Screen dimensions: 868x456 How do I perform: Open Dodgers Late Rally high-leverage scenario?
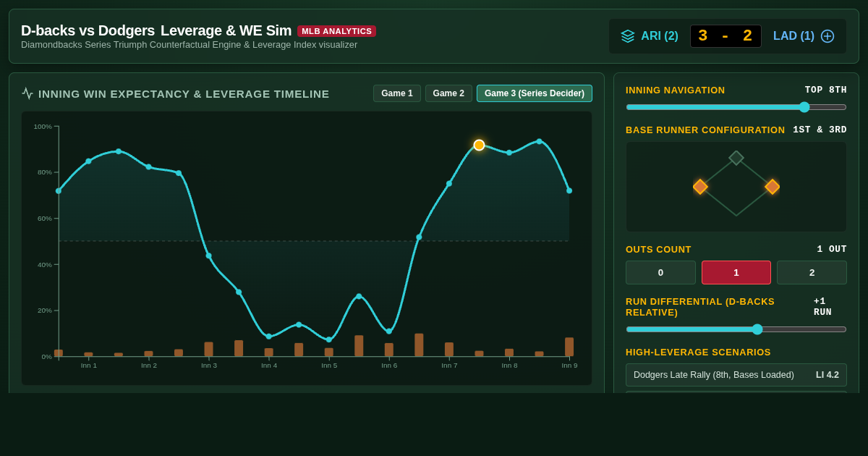[x=736, y=375]
